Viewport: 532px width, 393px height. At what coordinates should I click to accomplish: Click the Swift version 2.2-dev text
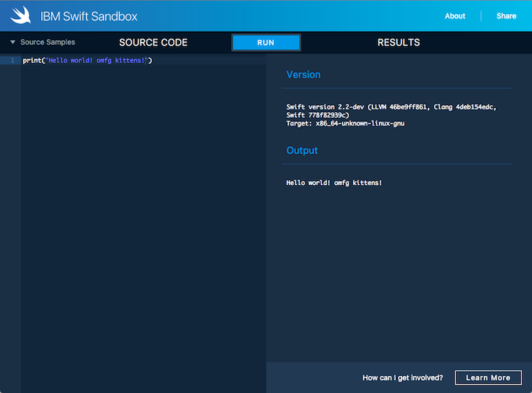[x=326, y=106]
